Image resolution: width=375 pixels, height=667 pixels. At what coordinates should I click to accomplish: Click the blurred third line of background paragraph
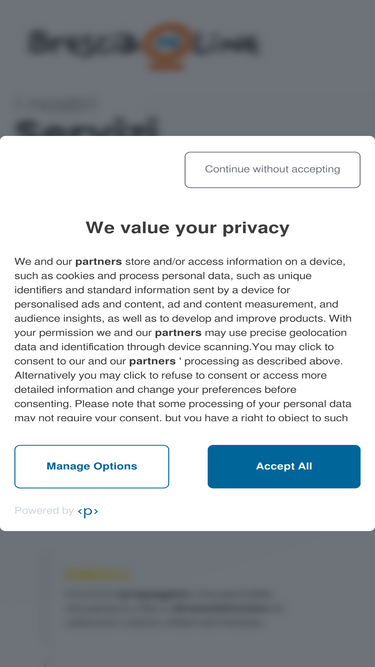[164, 623]
